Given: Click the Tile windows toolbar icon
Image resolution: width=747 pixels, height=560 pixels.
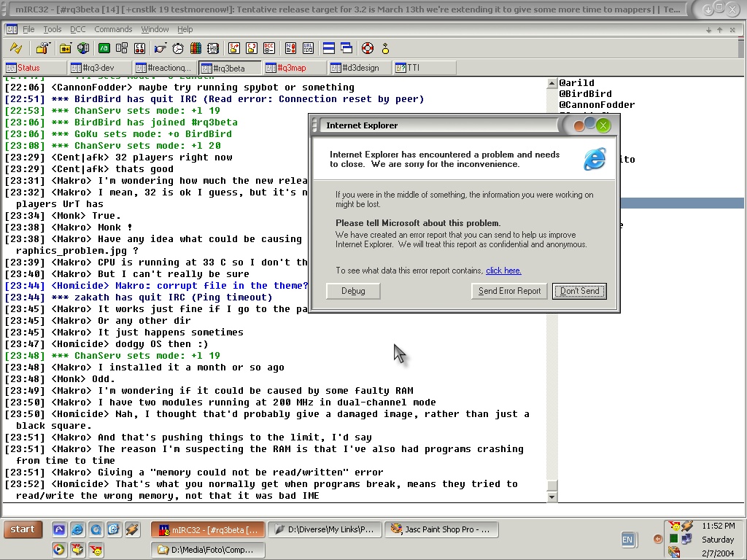Looking at the screenshot, I should (329, 49).
